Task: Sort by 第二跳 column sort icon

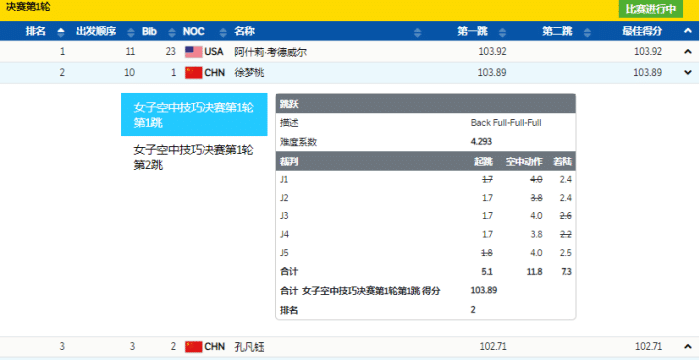Action: point(588,32)
